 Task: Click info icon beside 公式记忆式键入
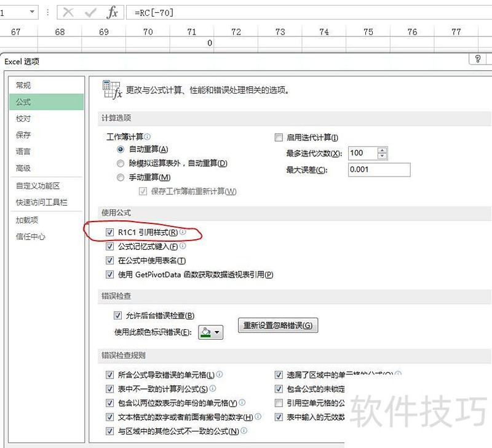pos(183,247)
